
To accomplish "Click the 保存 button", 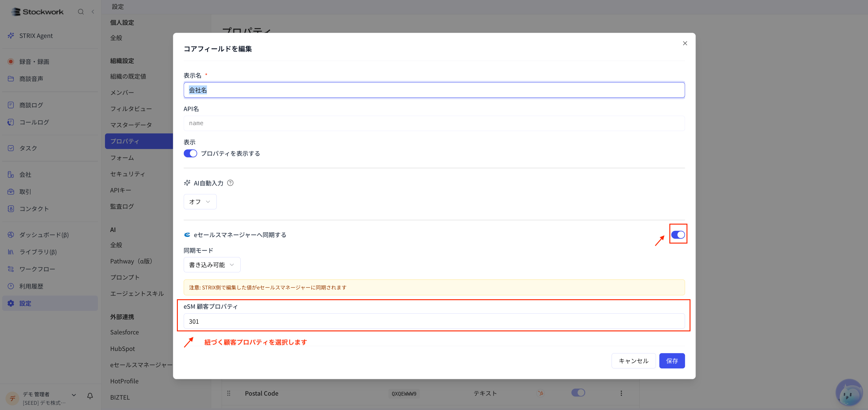I will pos(672,360).
